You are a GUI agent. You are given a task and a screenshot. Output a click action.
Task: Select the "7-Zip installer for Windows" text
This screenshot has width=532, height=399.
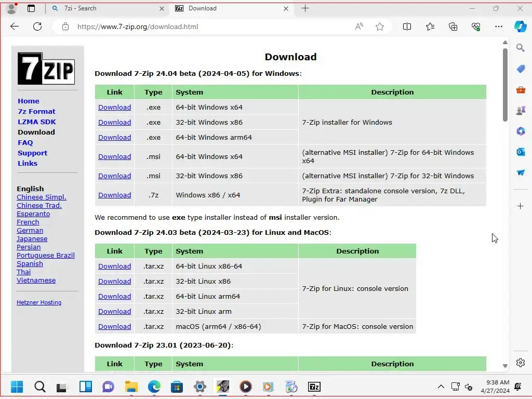point(347,122)
